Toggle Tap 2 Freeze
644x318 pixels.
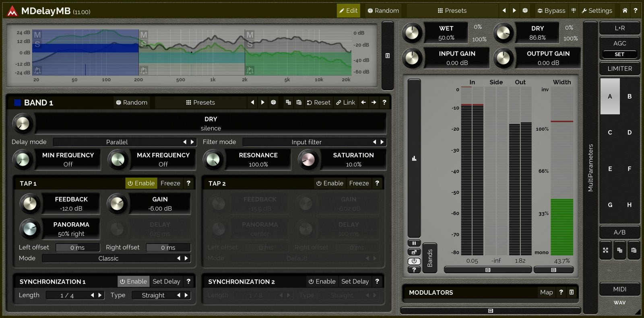[359, 183]
